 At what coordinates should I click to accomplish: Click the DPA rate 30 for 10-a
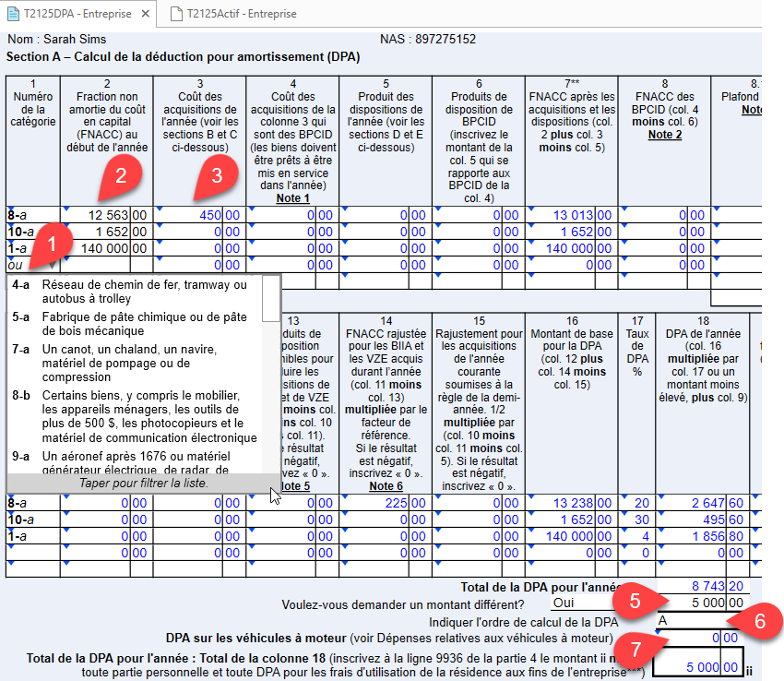637,520
